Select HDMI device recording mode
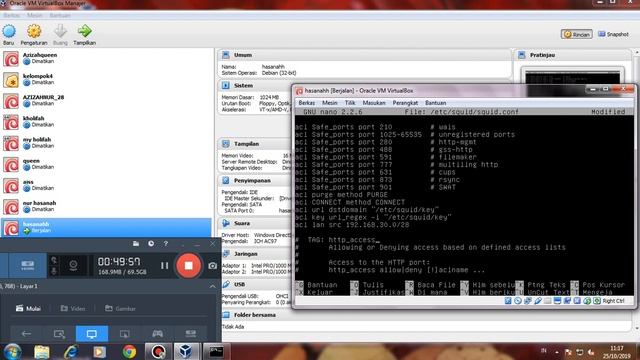Screen dimensions: 640x360 coord(191,334)
